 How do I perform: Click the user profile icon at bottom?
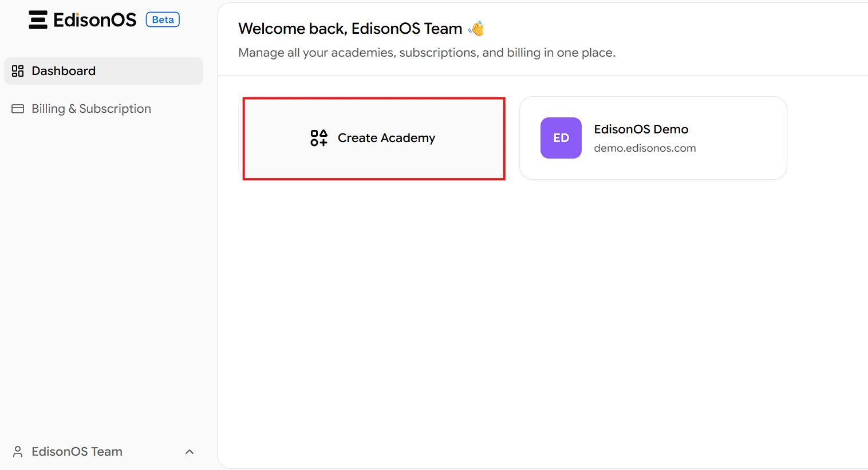(x=18, y=452)
